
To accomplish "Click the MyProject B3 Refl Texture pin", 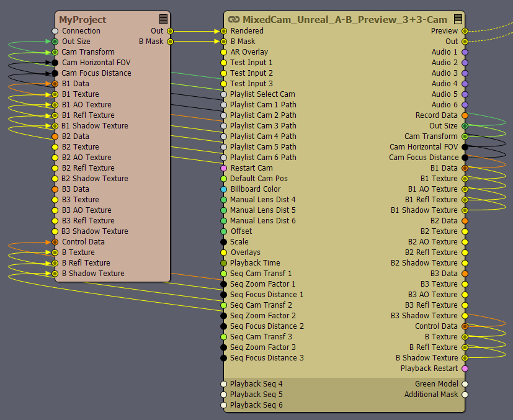I will 55,221.
